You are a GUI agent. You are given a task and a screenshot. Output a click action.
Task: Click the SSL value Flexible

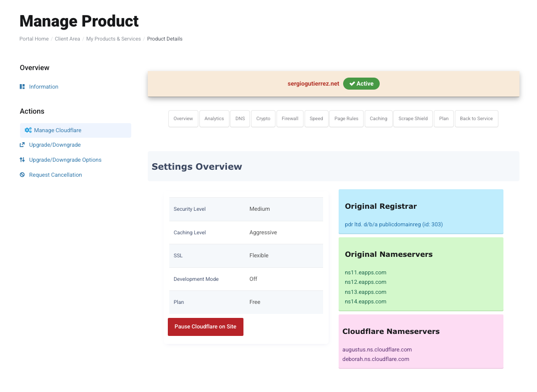pos(259,255)
